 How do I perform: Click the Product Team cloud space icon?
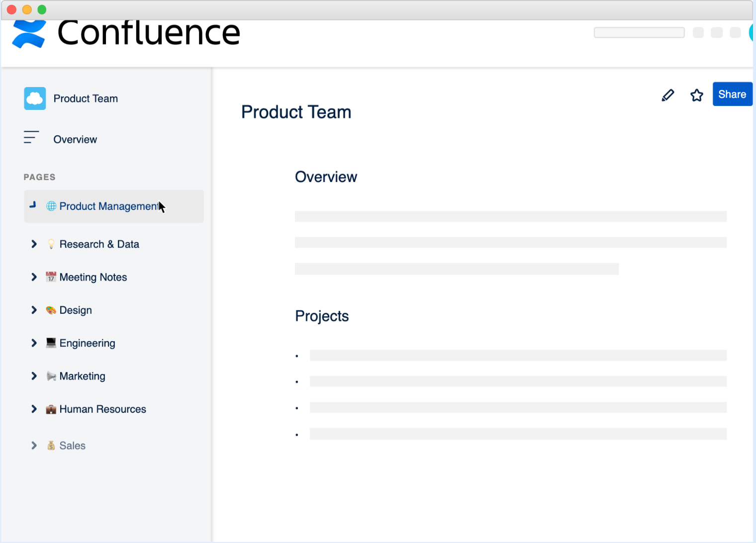(x=35, y=98)
